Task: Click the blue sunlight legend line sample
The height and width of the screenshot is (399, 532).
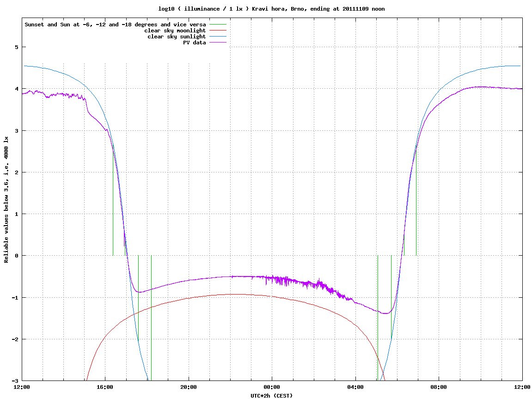Action: (218, 37)
